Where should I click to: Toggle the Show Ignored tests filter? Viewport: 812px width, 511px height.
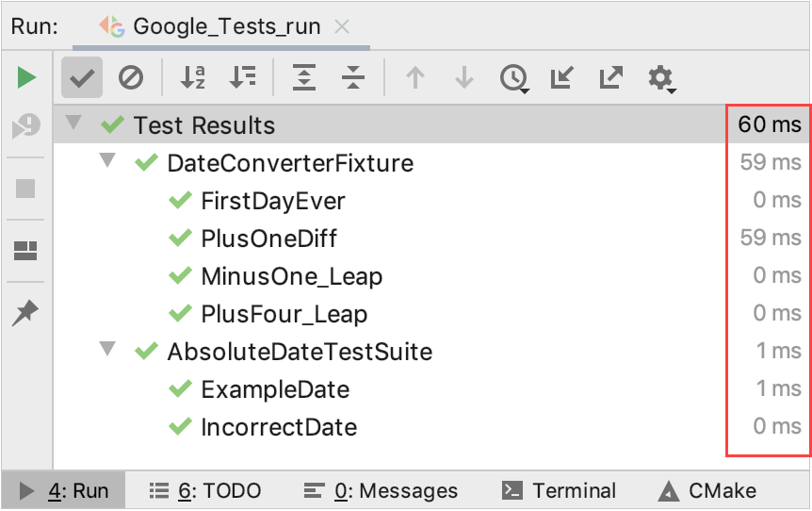tap(131, 77)
